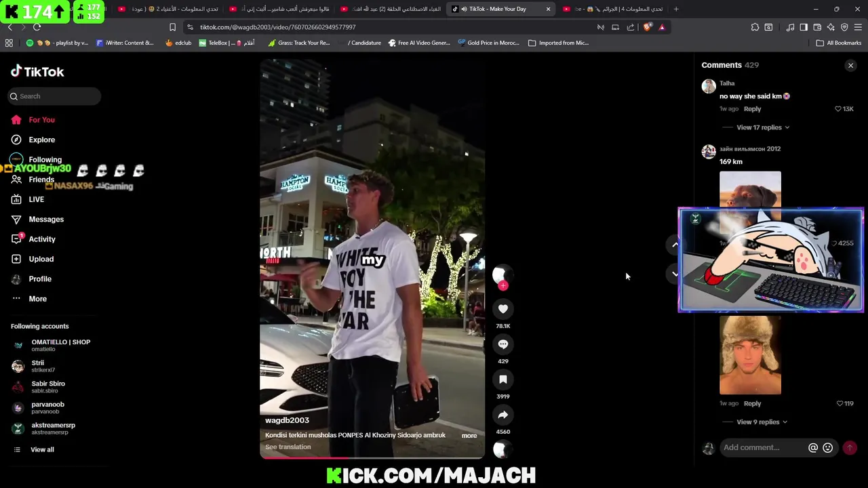
Task: Open the extensions puzzle icon
Action: click(x=755, y=27)
